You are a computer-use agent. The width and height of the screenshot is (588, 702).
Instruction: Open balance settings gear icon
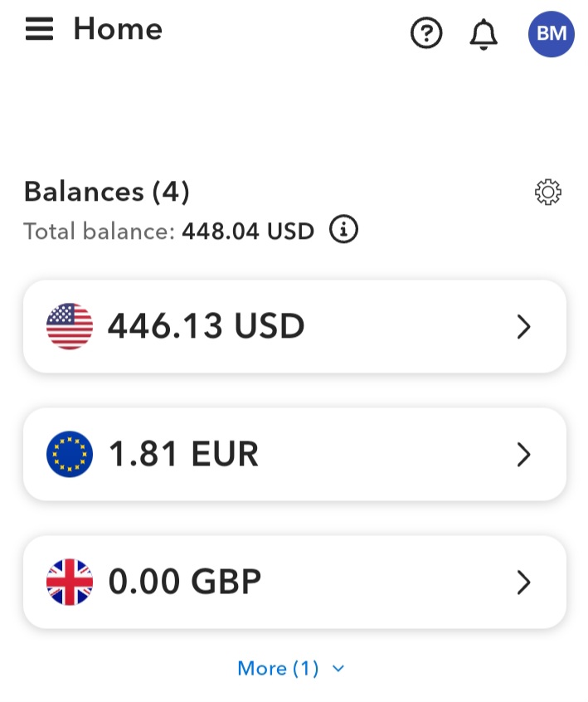point(548,193)
